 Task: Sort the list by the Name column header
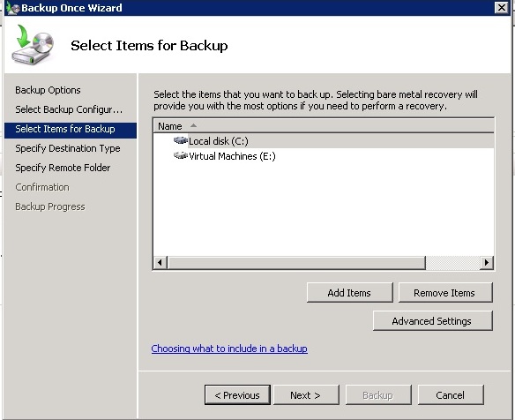324,126
